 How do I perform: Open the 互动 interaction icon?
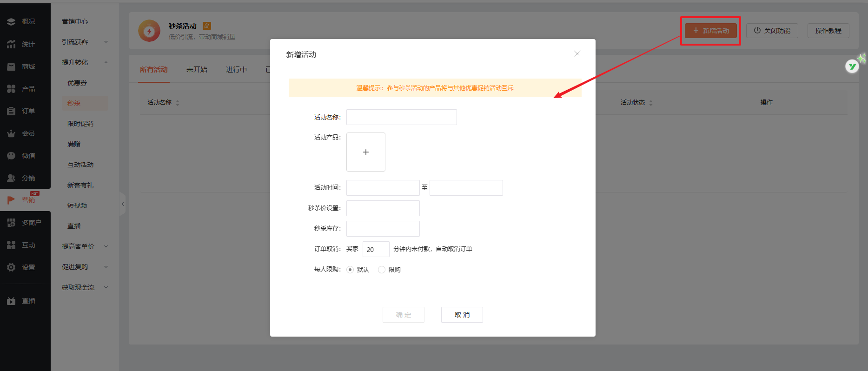click(x=11, y=245)
